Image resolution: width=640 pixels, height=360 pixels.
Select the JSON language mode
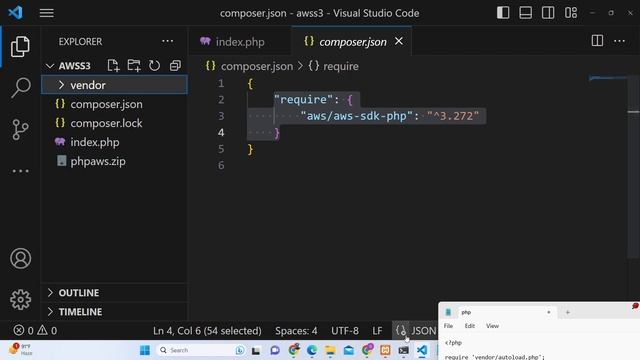[424, 331]
